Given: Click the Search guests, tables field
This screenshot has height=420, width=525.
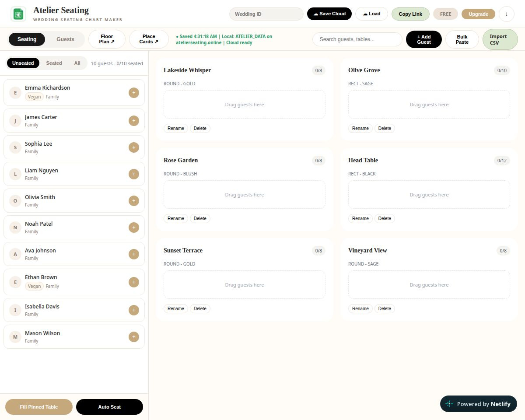Looking at the screenshot, I should coord(357,39).
